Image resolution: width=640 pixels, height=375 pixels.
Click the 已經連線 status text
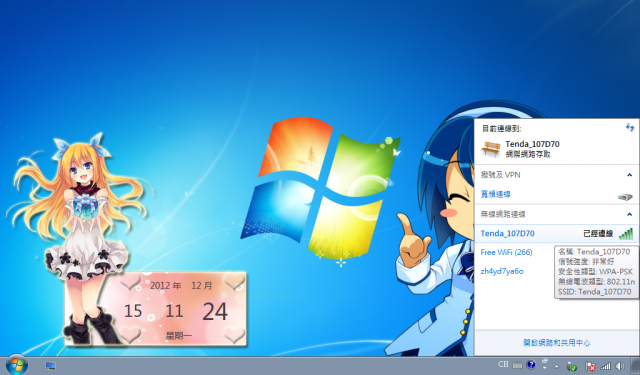click(x=598, y=234)
